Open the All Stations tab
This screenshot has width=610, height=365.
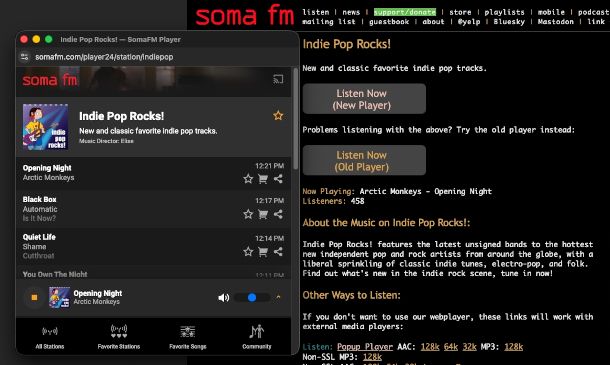click(x=50, y=337)
